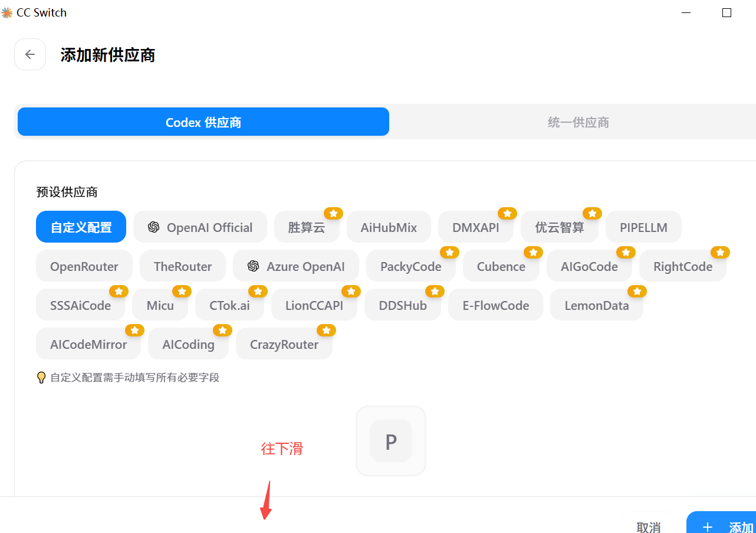Click the star badge on PackyCode
The image size is (756, 533).
click(449, 252)
